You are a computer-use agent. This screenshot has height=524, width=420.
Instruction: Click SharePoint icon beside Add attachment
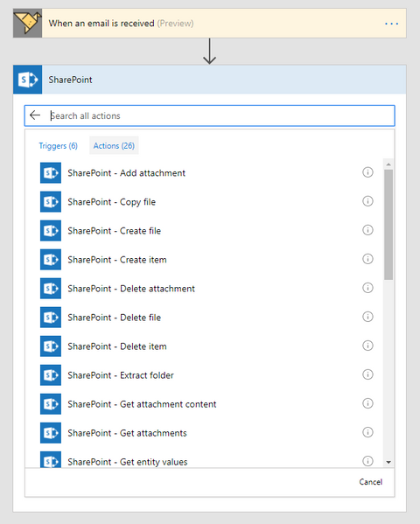point(51,173)
